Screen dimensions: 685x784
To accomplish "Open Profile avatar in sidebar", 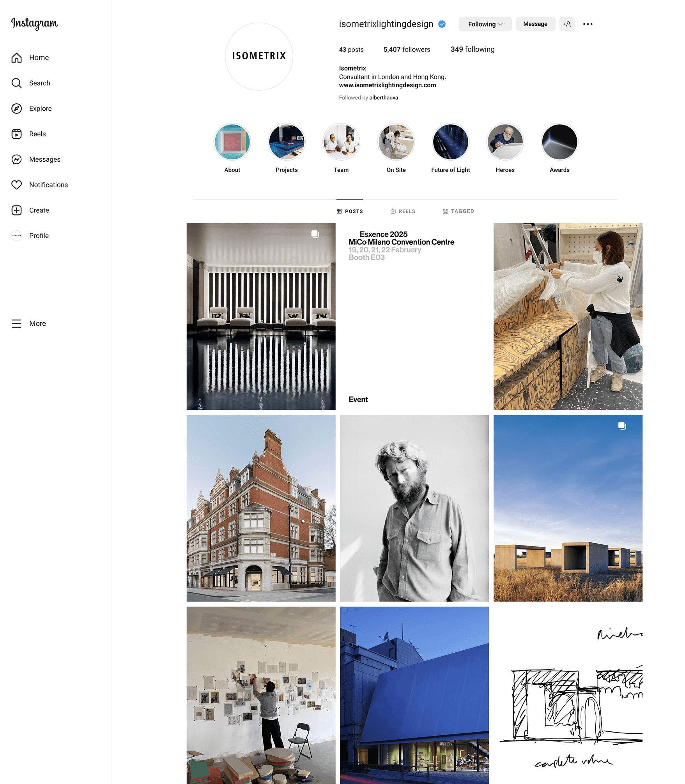I will click(16, 236).
